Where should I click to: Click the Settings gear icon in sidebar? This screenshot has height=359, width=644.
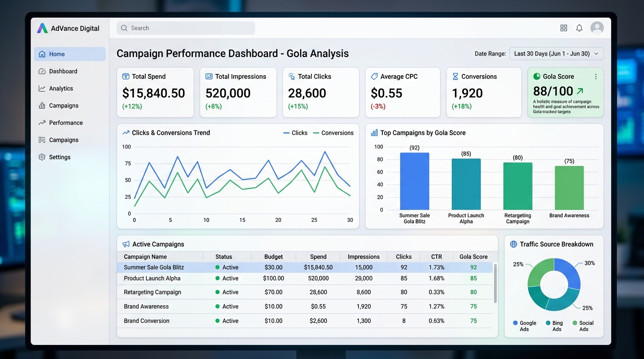[42, 157]
